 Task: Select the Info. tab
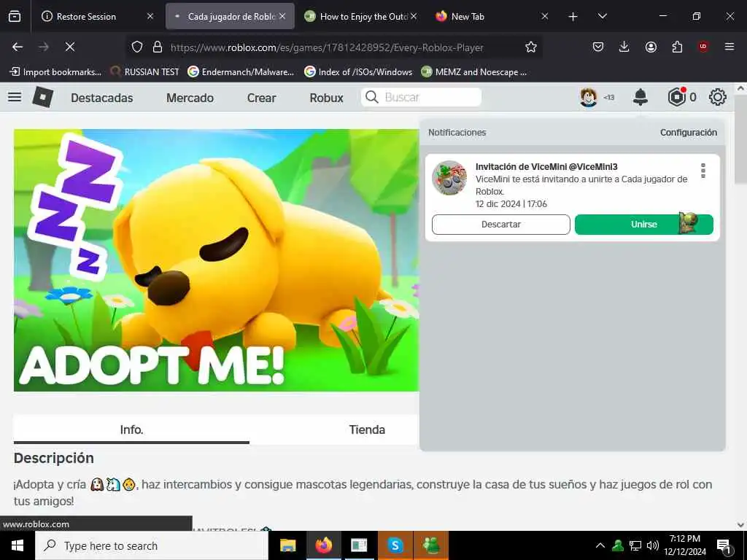pyautogui.click(x=131, y=429)
